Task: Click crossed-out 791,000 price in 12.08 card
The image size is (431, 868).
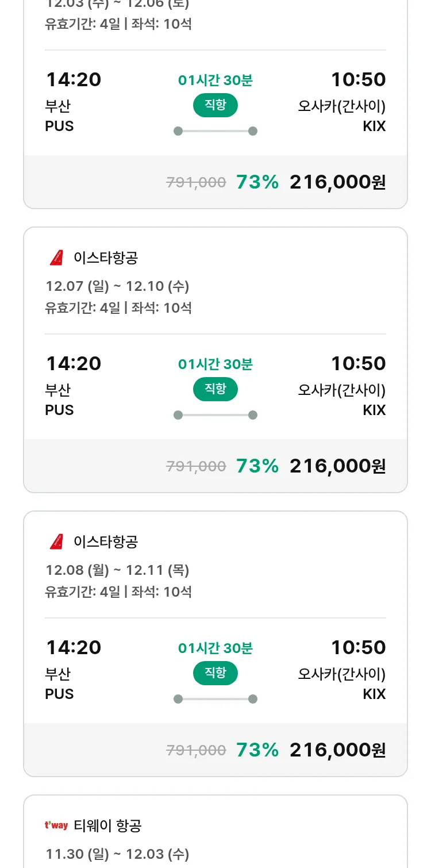Action: point(196,750)
